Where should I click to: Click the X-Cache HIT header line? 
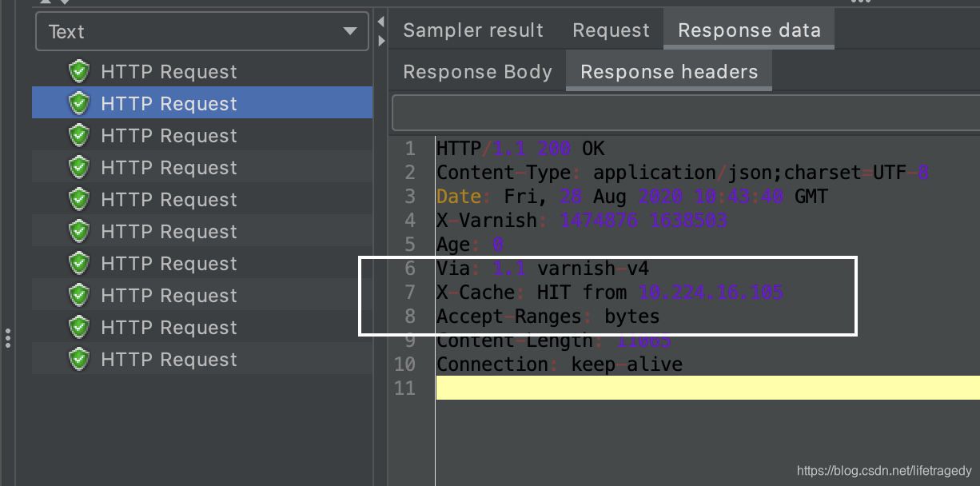pyautogui.click(x=609, y=293)
